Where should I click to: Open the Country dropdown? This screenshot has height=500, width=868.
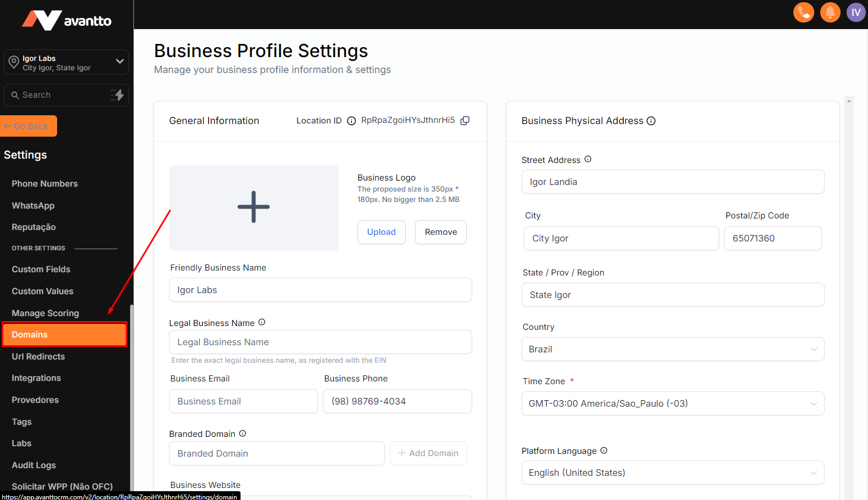pyautogui.click(x=673, y=349)
